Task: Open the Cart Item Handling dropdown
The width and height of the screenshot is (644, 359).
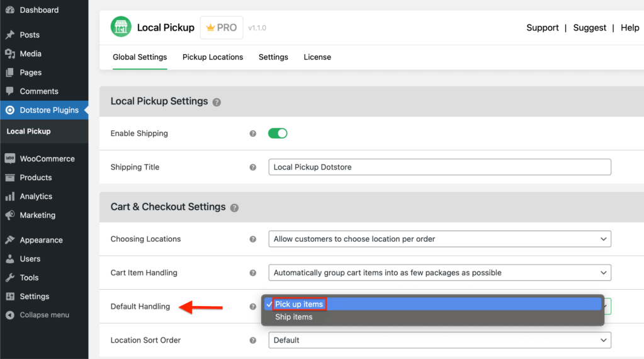Action: pos(439,273)
